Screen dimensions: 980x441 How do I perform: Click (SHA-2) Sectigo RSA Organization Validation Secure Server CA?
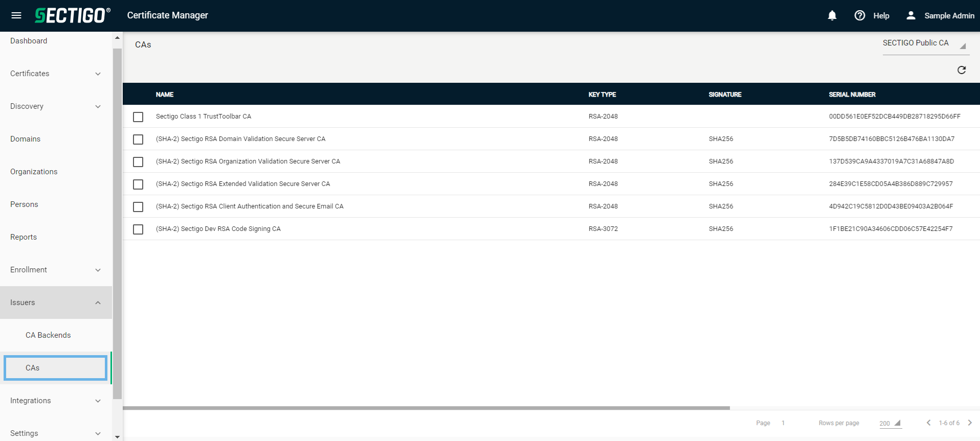coord(248,161)
